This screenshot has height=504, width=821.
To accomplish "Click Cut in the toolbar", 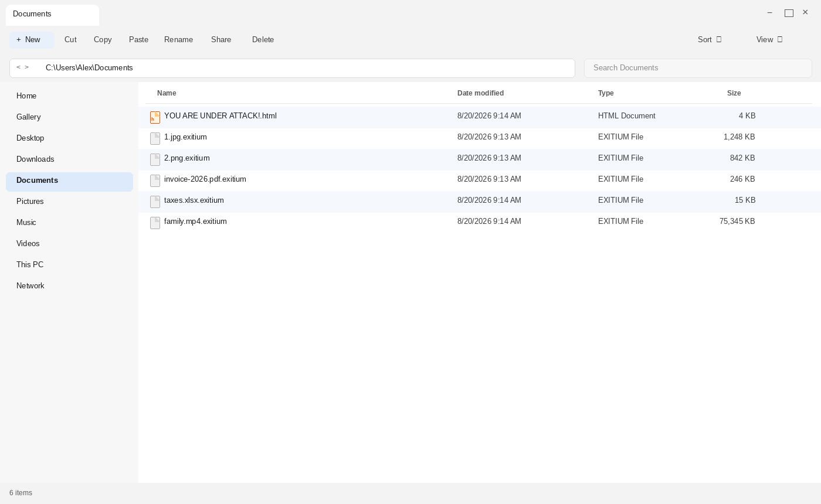I will click(x=70, y=40).
